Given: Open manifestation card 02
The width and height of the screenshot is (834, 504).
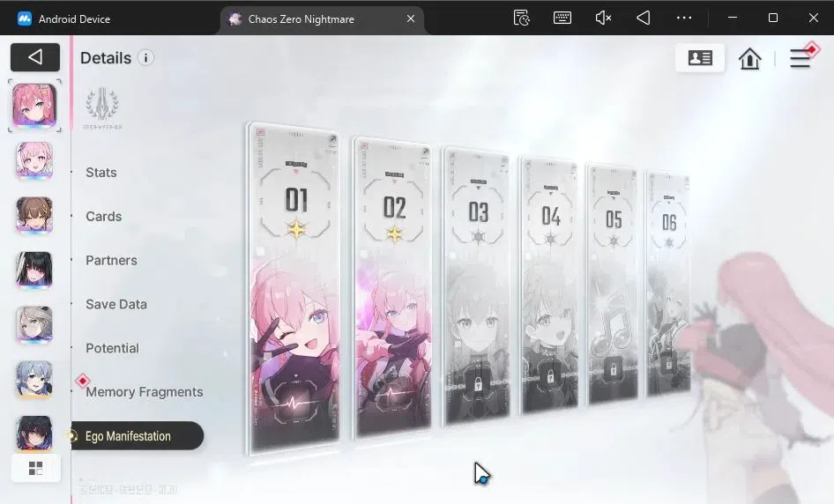Looking at the screenshot, I should [393, 287].
